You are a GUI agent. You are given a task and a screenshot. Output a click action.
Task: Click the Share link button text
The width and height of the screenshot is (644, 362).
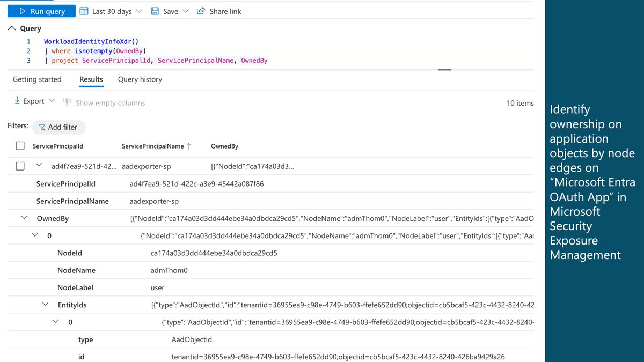point(225,11)
